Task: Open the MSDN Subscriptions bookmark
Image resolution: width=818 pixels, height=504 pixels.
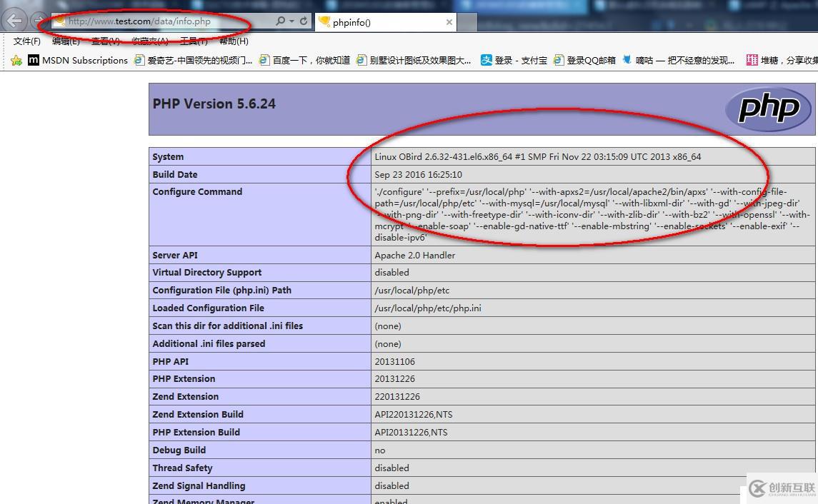Action: tap(78, 61)
